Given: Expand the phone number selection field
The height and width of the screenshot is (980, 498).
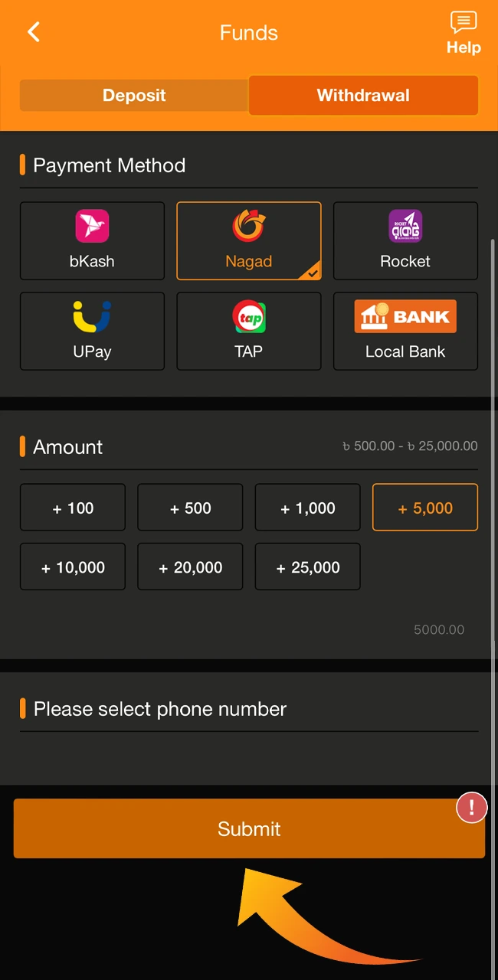Looking at the screenshot, I should pyautogui.click(x=249, y=709).
